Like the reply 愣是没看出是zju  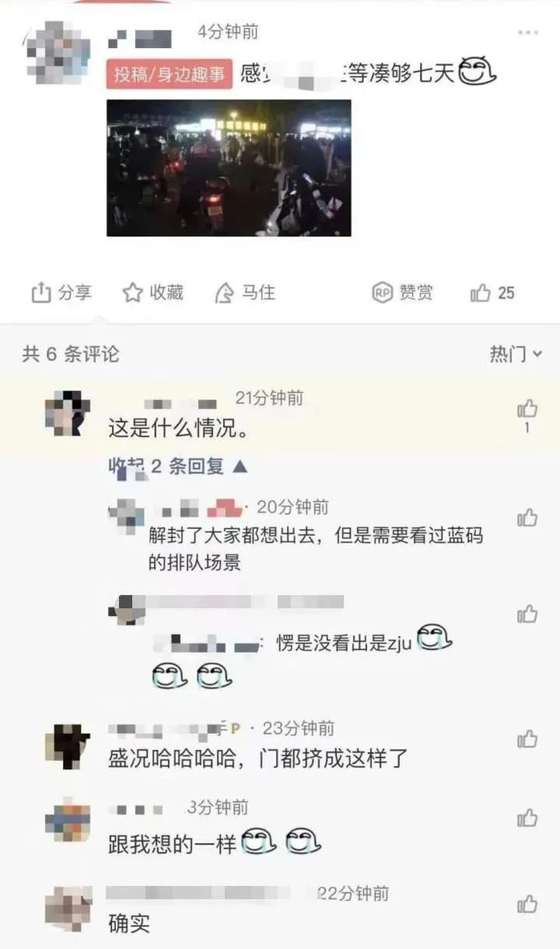(527, 615)
